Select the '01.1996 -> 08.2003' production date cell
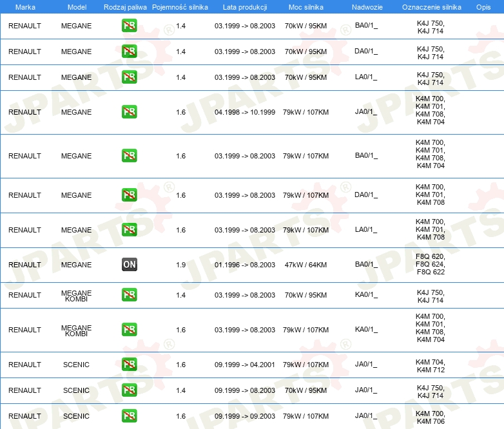Screen dimensions: 504x429 pos(245,265)
